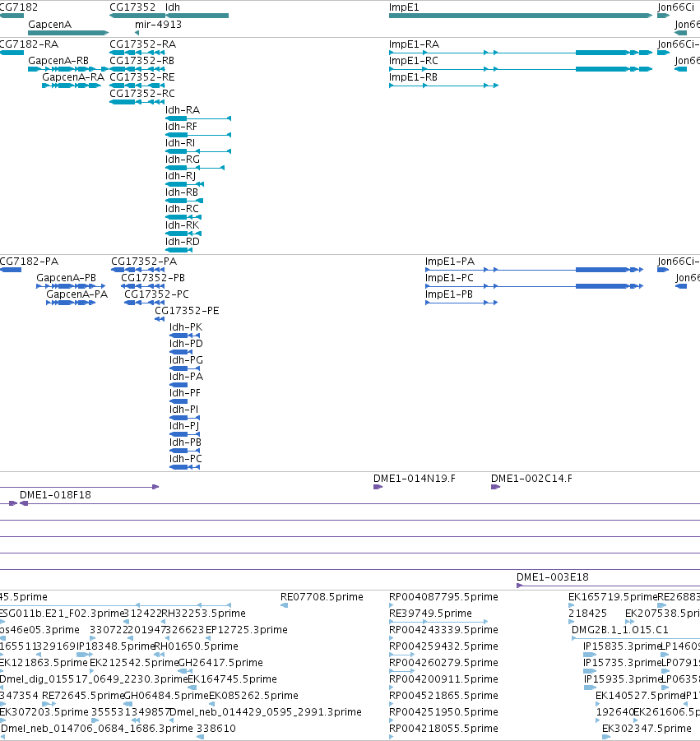Select the Idh-RJ transcript label
The width and height of the screenshot is (700, 741).
(181, 176)
